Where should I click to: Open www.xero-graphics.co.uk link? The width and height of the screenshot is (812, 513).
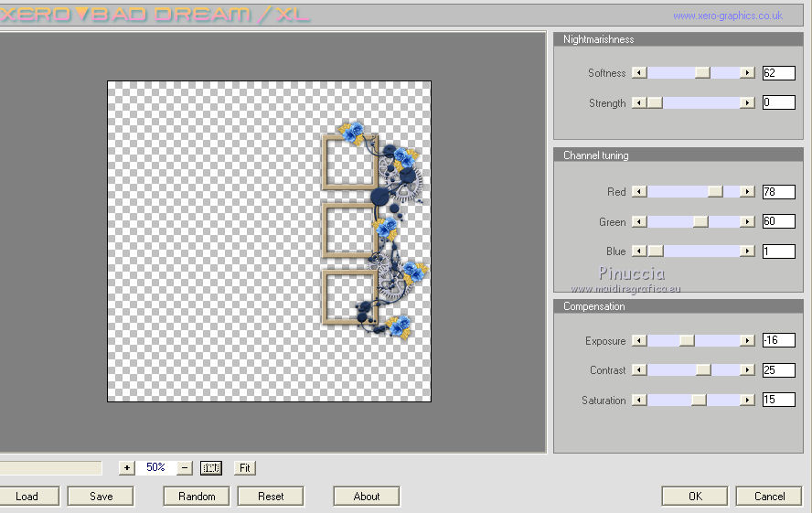click(x=728, y=16)
